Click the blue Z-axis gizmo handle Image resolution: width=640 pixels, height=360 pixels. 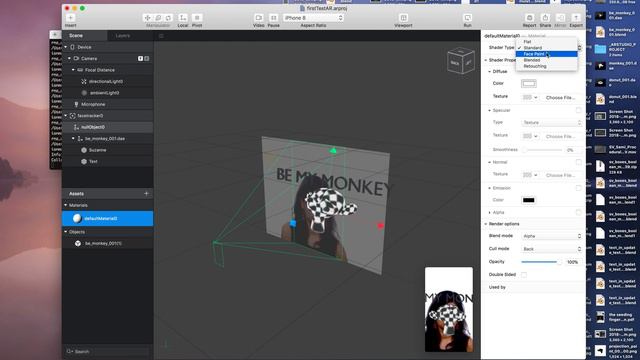pos(293,223)
